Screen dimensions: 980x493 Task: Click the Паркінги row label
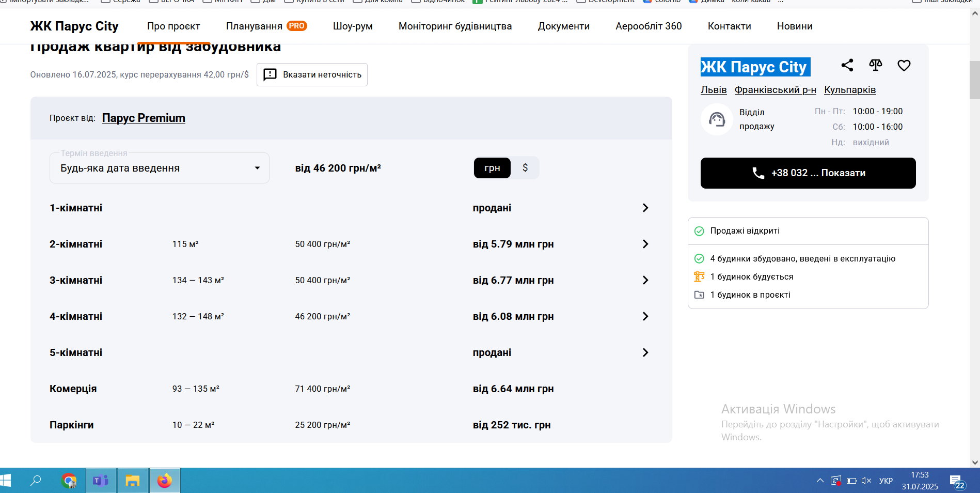coord(72,425)
